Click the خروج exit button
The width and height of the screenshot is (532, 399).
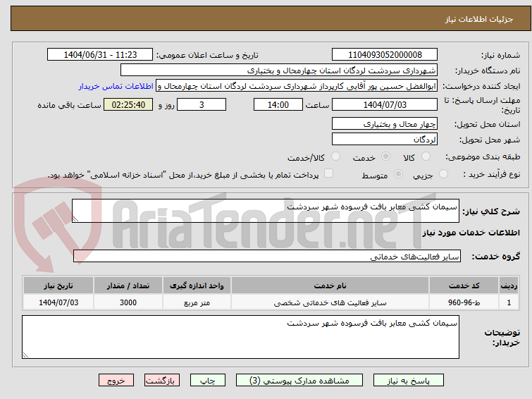[x=116, y=381]
